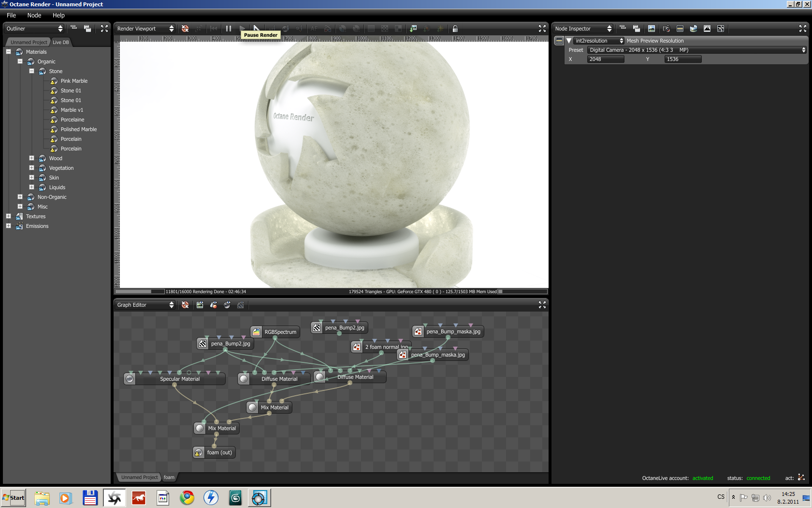Screen dimensions: 812x508
Task: Click the GPU memory usage bar
Action: [x=522, y=292]
